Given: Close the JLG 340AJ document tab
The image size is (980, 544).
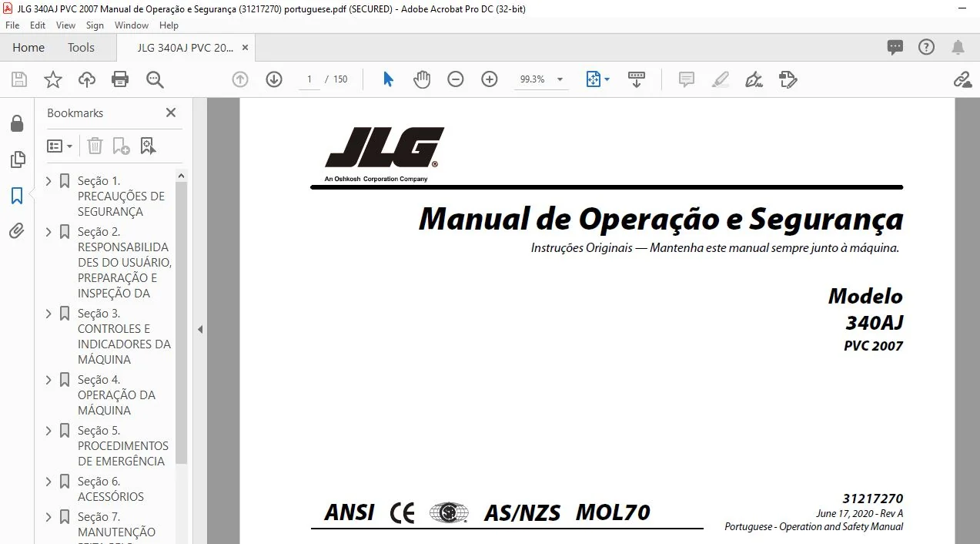Looking at the screenshot, I should (245, 47).
